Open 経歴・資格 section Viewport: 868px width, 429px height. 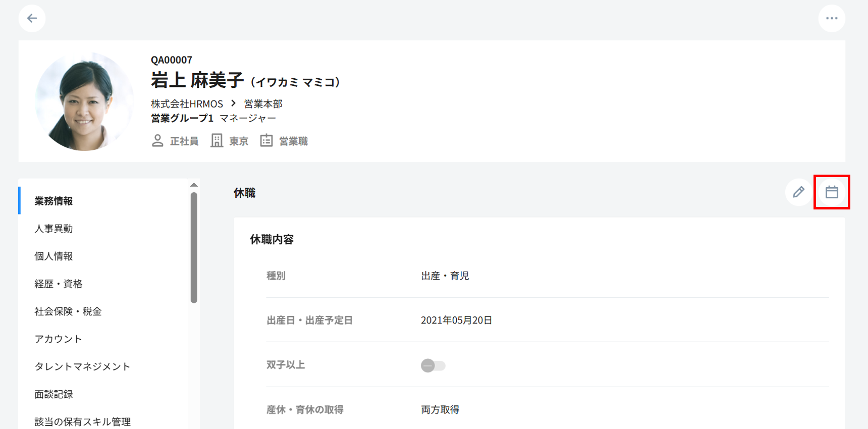click(58, 284)
